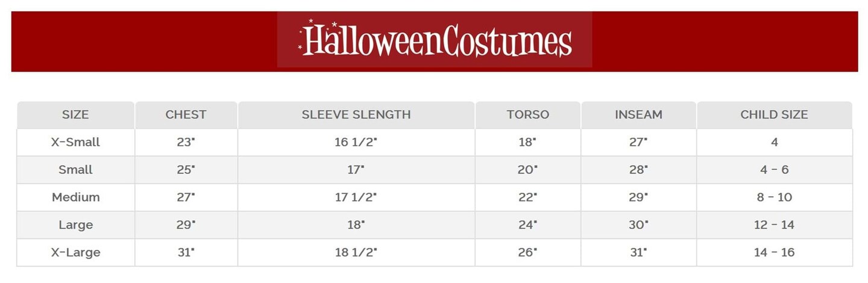The width and height of the screenshot is (868, 283).
Task: Click the SLEEVE SLENGTH column header
Action: click(x=356, y=114)
